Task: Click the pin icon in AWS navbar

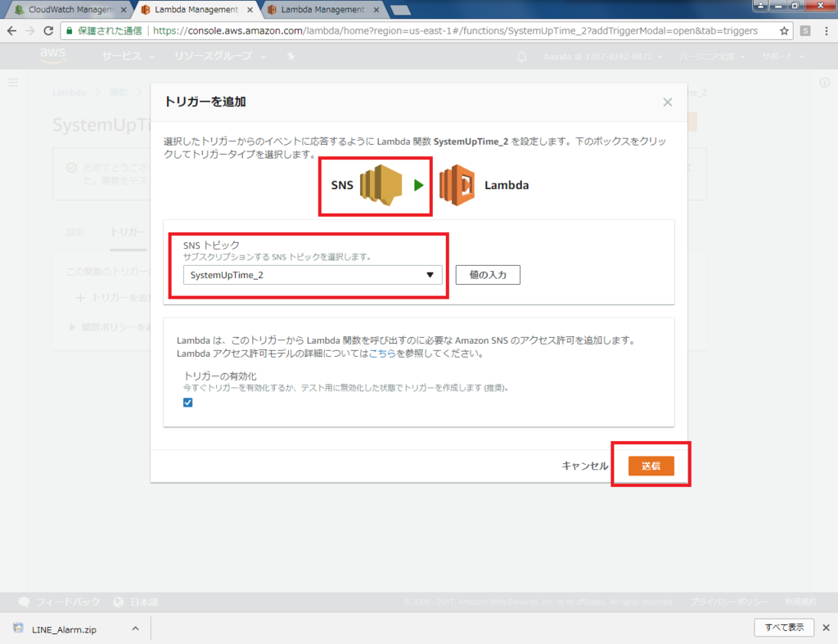Action: [x=291, y=56]
